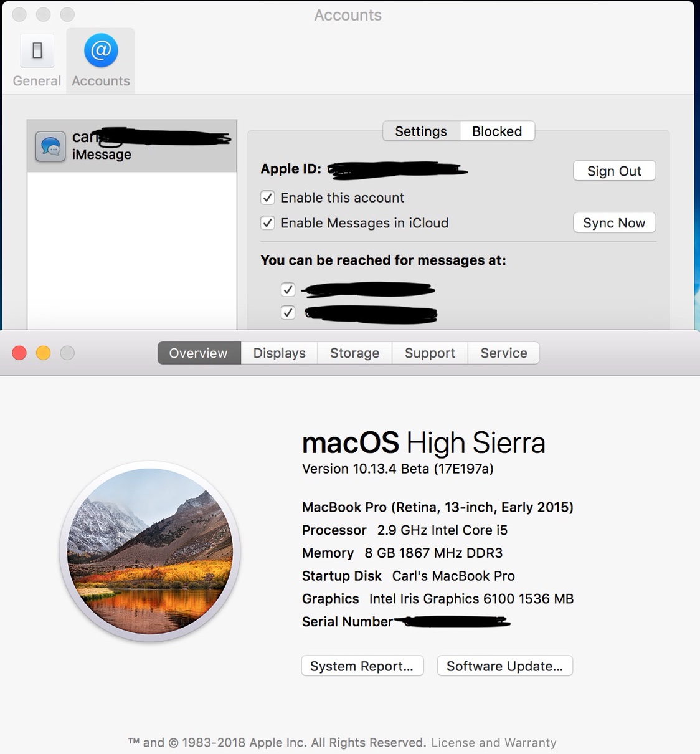700x754 pixels.
Task: Select the Accounts @ icon in toolbar
Action: point(101,50)
